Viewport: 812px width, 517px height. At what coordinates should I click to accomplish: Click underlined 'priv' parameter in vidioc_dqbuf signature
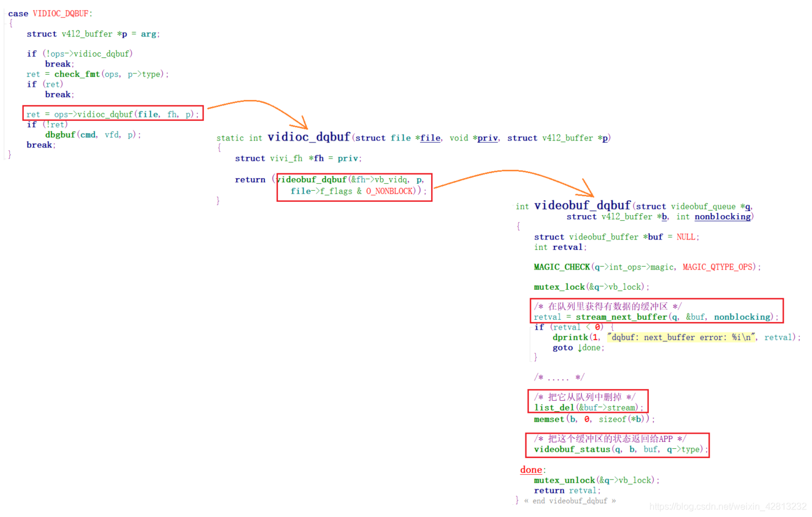tap(487, 138)
